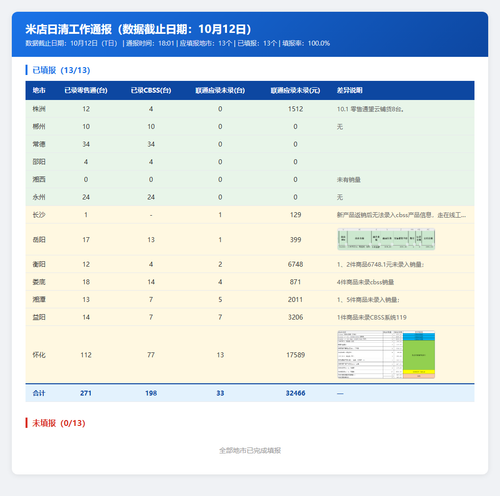The width and height of the screenshot is (500, 496).
Task: Click the 地市 column header
Action: click(39, 90)
